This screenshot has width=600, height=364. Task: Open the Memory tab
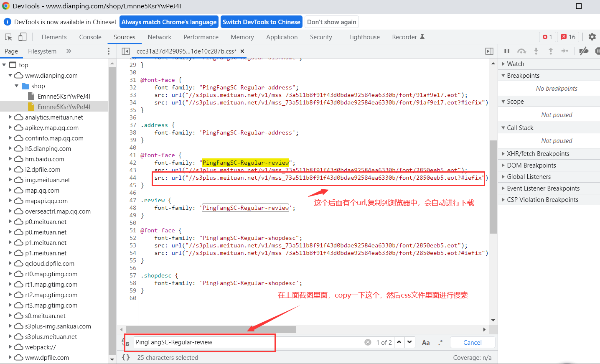click(x=242, y=37)
